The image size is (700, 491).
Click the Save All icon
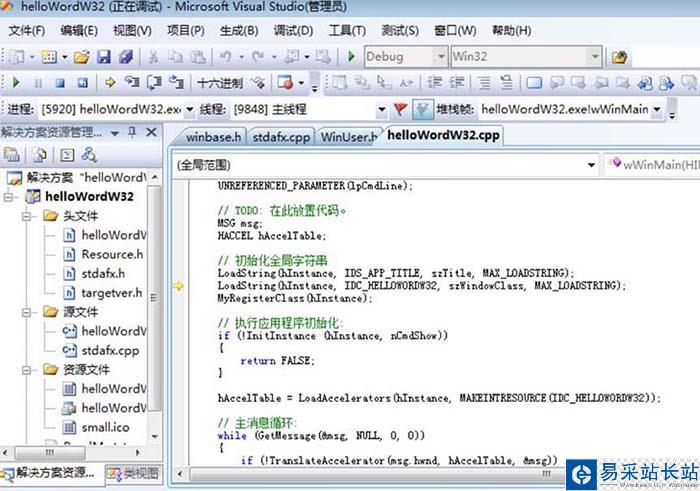[126, 57]
